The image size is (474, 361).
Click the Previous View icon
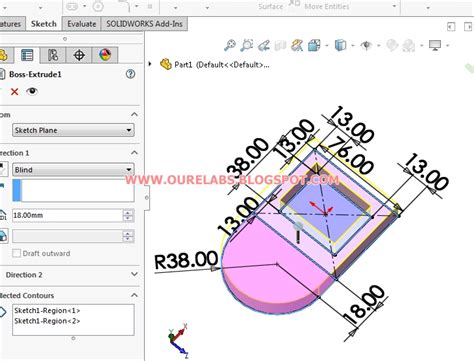(x=264, y=45)
